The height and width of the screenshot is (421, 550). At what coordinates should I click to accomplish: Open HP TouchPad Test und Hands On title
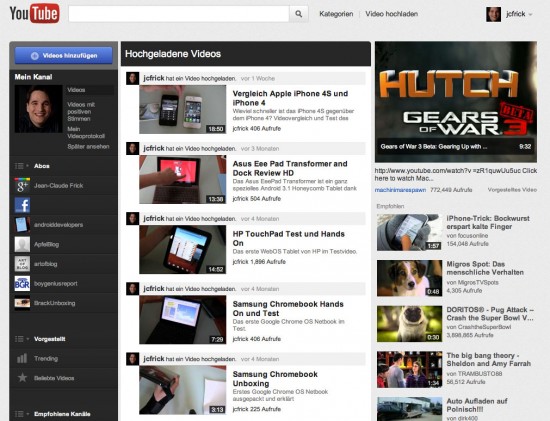(288, 239)
